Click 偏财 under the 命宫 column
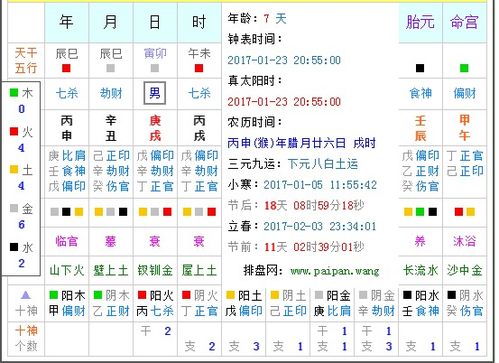 (x=464, y=93)
